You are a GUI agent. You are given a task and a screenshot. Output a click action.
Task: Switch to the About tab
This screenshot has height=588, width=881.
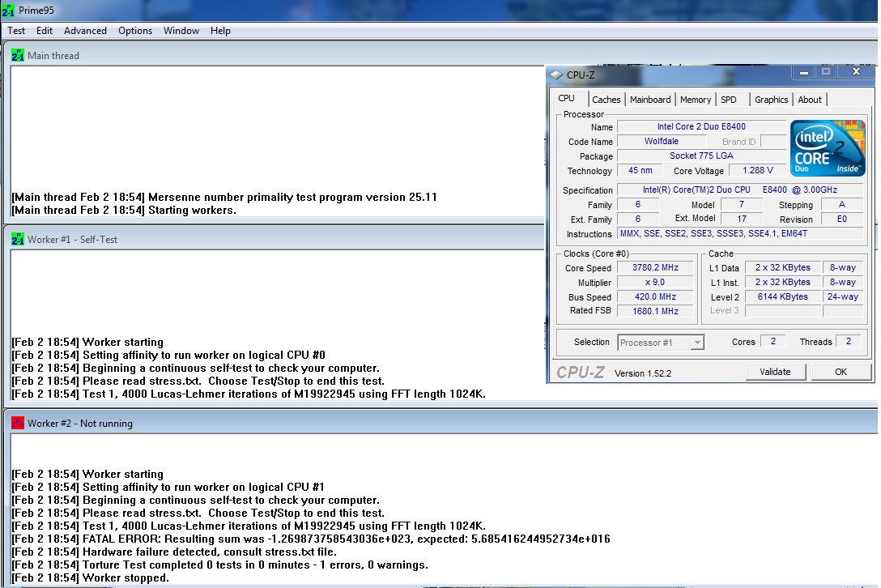click(810, 100)
